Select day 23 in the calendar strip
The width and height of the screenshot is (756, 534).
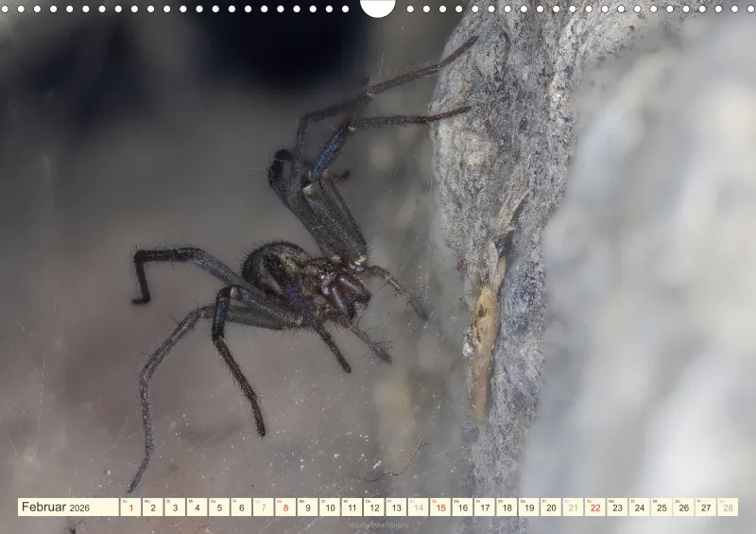[x=618, y=507]
